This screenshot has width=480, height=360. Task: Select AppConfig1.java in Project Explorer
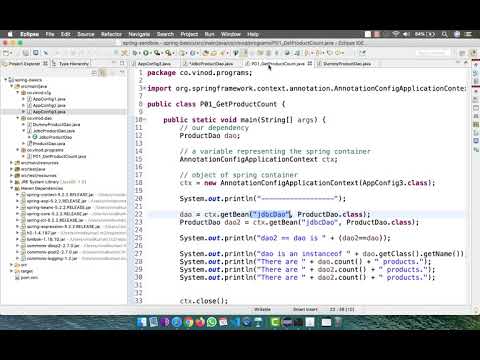(x=49, y=99)
